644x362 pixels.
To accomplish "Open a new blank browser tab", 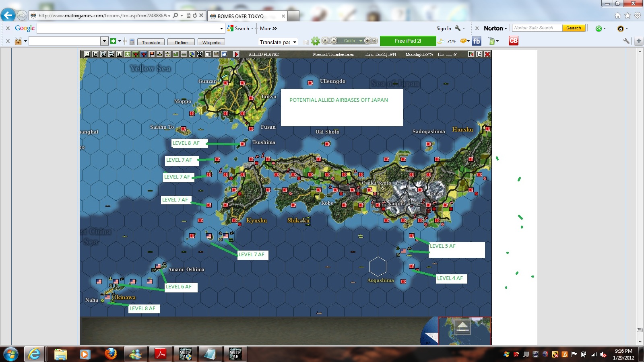I will tap(293, 16).
